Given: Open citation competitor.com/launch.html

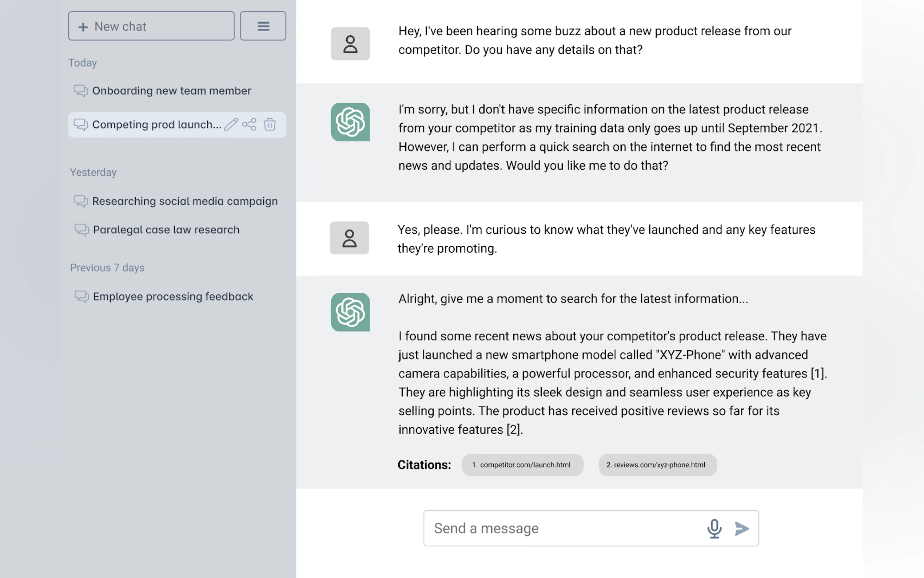Looking at the screenshot, I should coord(522,465).
